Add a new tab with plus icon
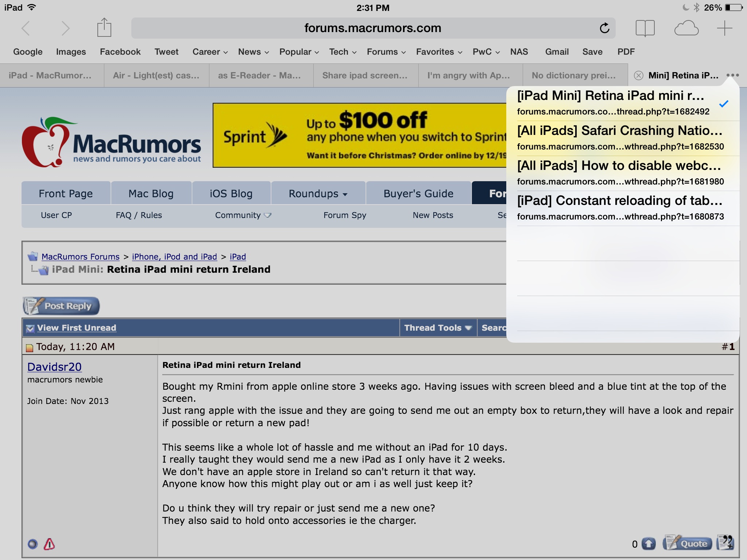747x560 pixels. pos(724,28)
